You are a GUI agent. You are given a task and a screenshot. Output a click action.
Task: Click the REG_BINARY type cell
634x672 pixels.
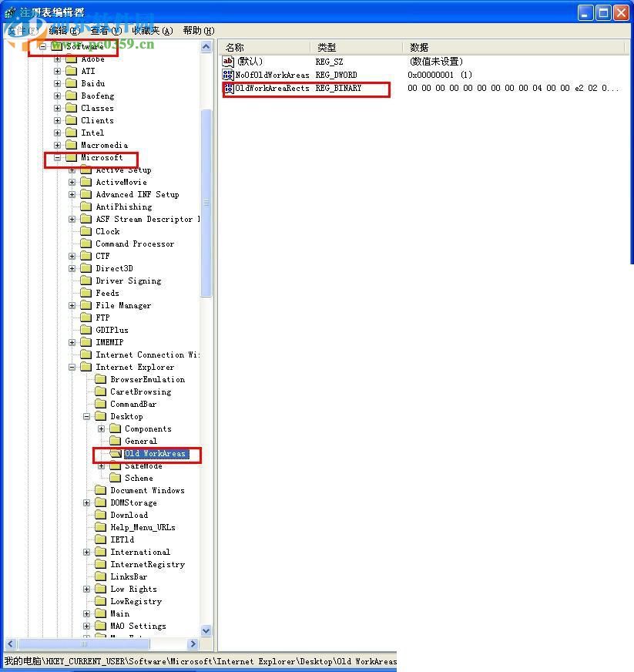coord(338,89)
